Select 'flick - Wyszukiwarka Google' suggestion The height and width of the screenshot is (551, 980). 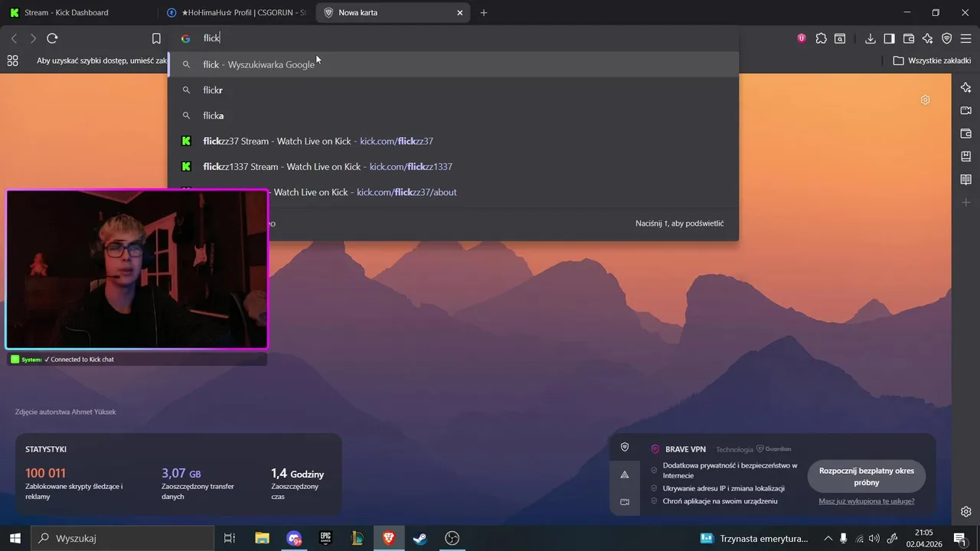453,64
